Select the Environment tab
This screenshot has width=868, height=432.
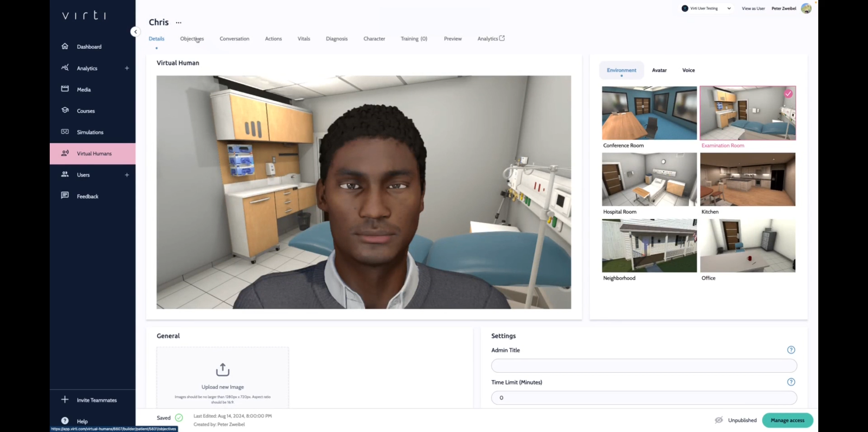point(621,70)
